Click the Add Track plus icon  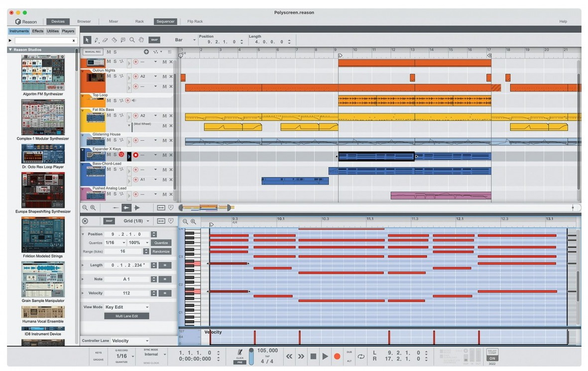coord(146,52)
